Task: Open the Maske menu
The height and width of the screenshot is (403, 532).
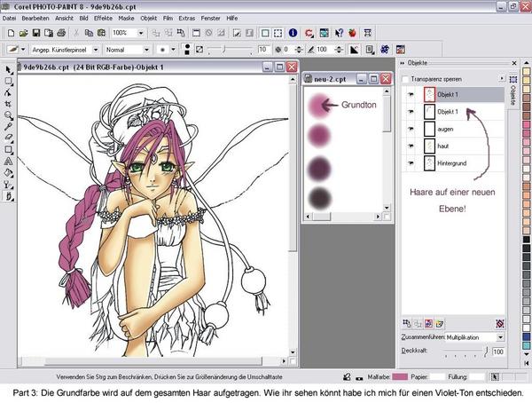Action: pyautogui.click(x=126, y=18)
